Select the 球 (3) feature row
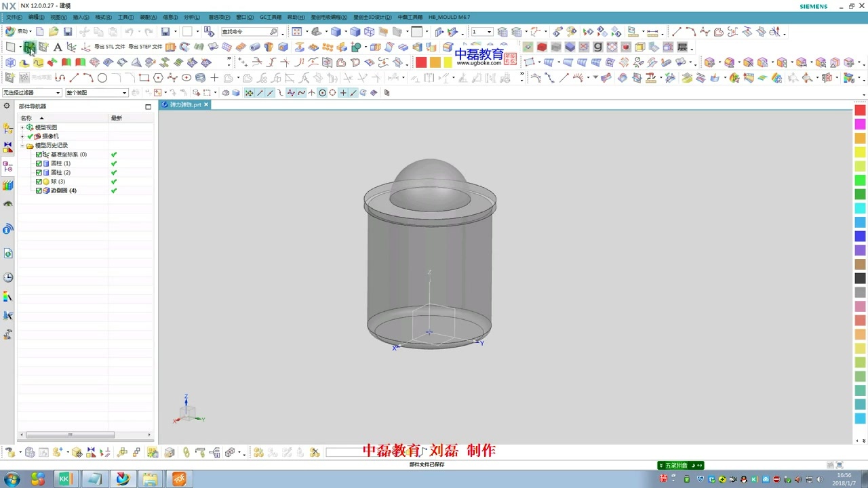This screenshot has width=868, height=488. coord(58,182)
